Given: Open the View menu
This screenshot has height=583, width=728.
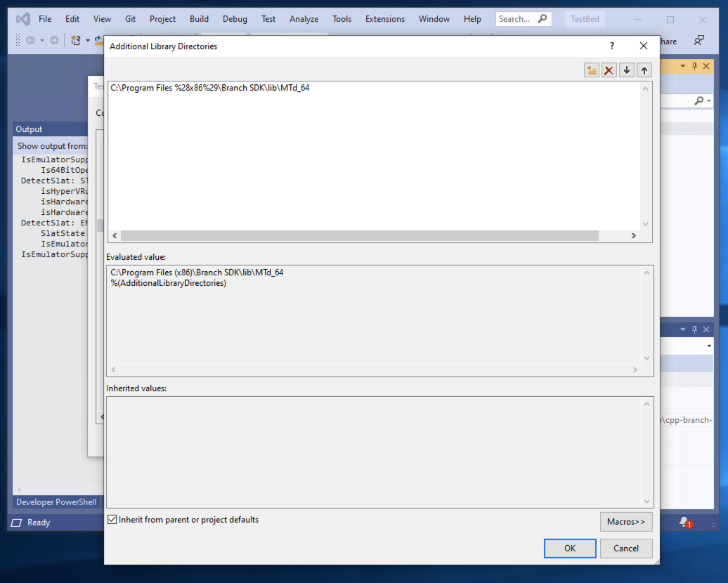Looking at the screenshot, I should (102, 19).
